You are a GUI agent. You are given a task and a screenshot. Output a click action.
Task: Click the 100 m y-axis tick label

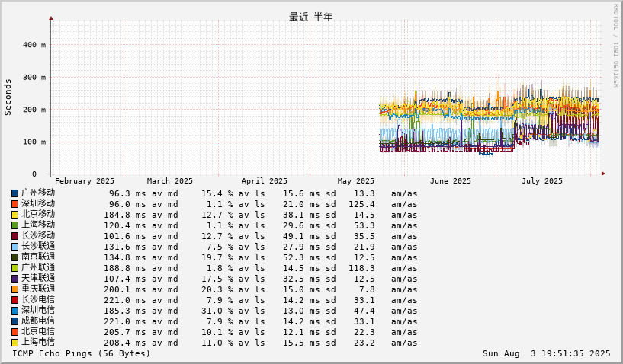coord(34,142)
